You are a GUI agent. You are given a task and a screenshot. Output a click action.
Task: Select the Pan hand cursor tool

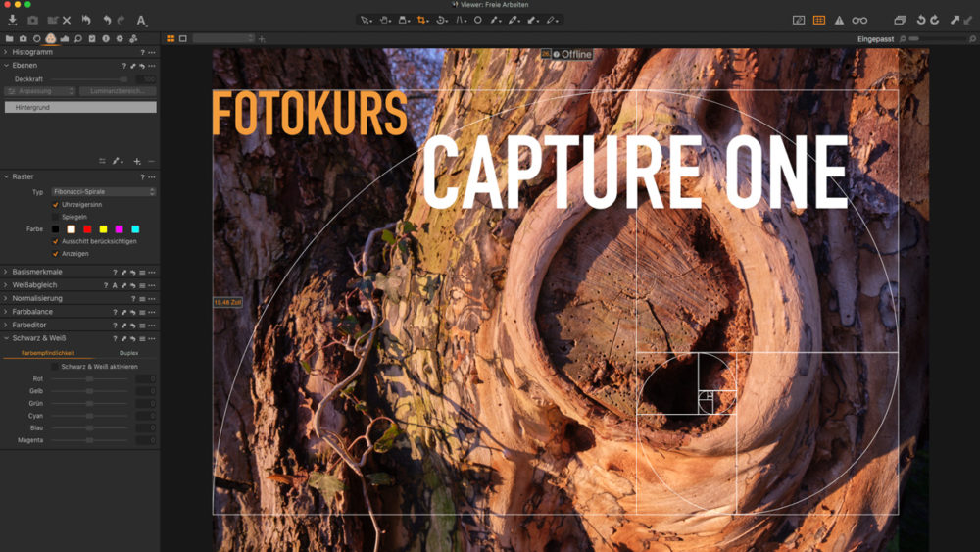click(384, 20)
